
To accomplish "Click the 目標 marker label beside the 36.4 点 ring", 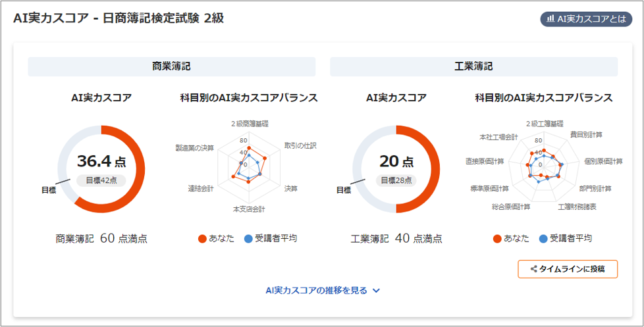I will [x=49, y=190].
